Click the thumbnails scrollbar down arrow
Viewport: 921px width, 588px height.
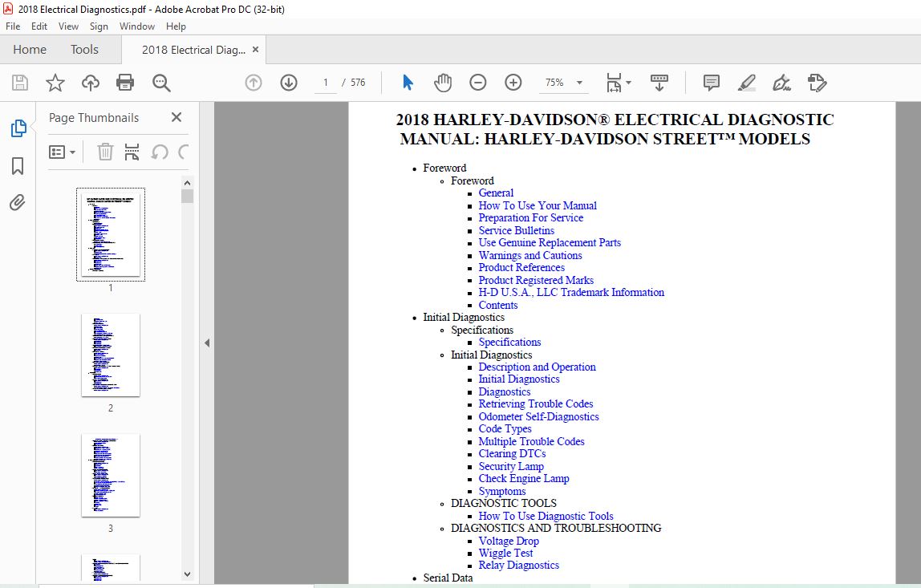coord(188,574)
